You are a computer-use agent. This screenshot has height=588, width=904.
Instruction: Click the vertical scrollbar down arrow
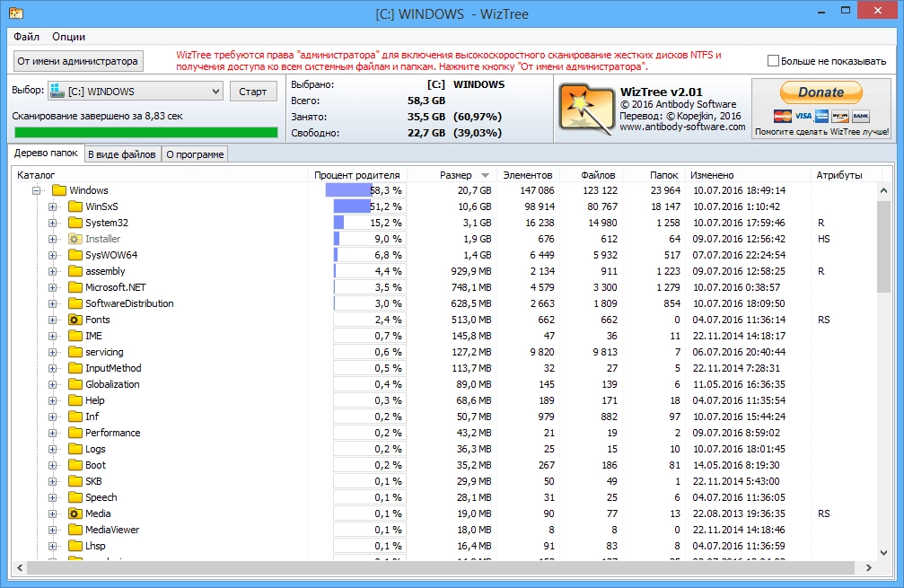click(x=884, y=553)
